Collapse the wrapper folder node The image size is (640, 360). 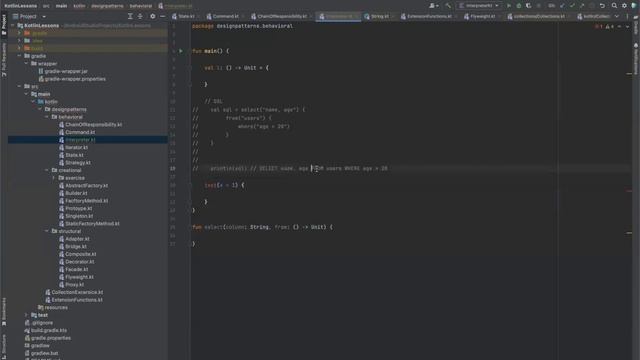click(x=27, y=64)
